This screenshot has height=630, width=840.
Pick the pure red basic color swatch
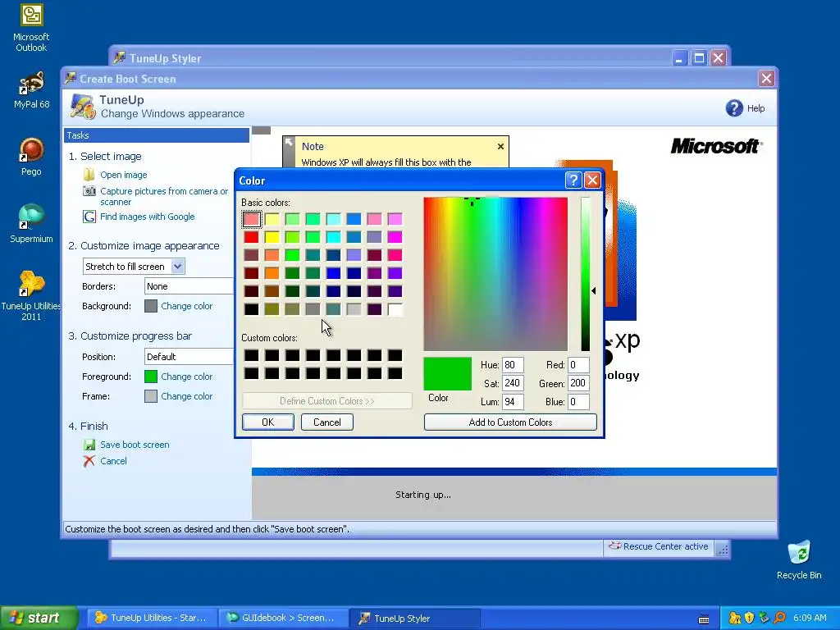[x=251, y=237]
